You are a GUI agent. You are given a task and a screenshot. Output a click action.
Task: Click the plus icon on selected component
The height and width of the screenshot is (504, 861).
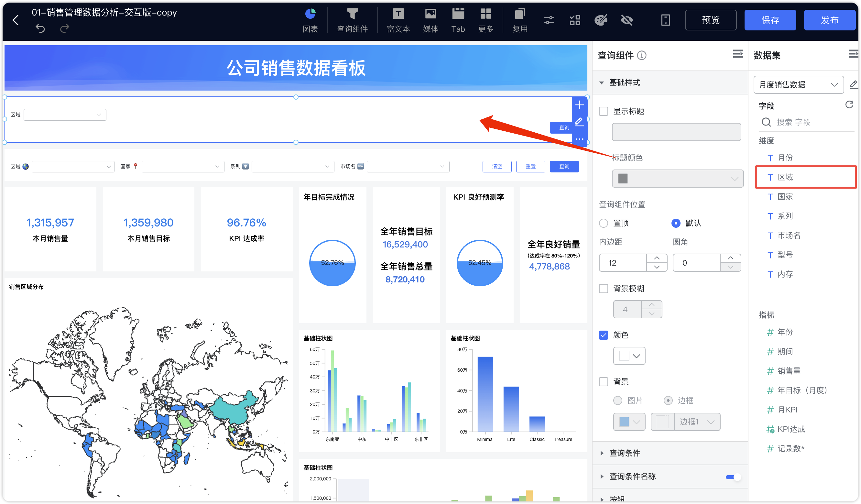point(580,105)
